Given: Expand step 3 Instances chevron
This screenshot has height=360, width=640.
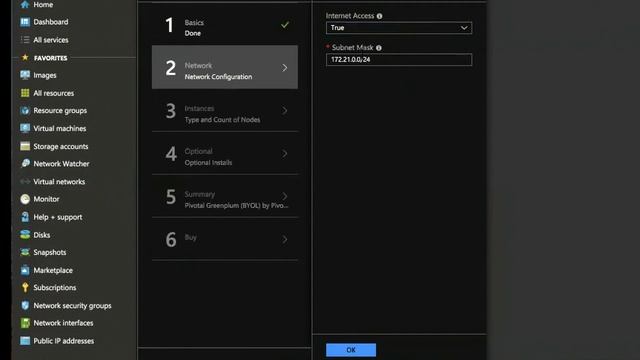Looking at the screenshot, I should (285, 111).
